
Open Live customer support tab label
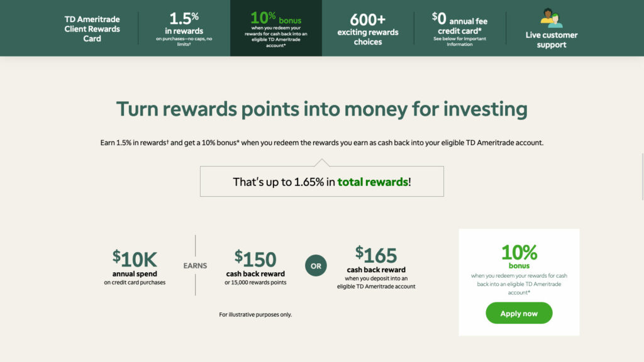[x=551, y=40]
